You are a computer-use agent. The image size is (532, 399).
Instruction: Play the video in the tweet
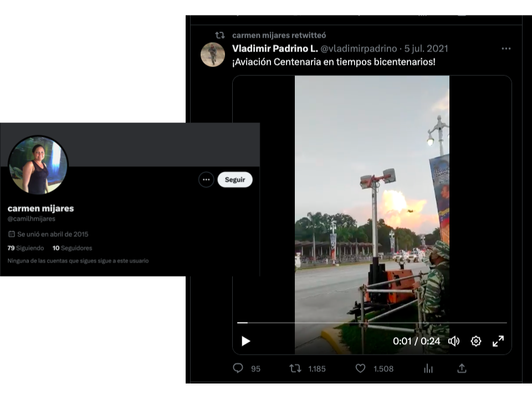coord(246,341)
